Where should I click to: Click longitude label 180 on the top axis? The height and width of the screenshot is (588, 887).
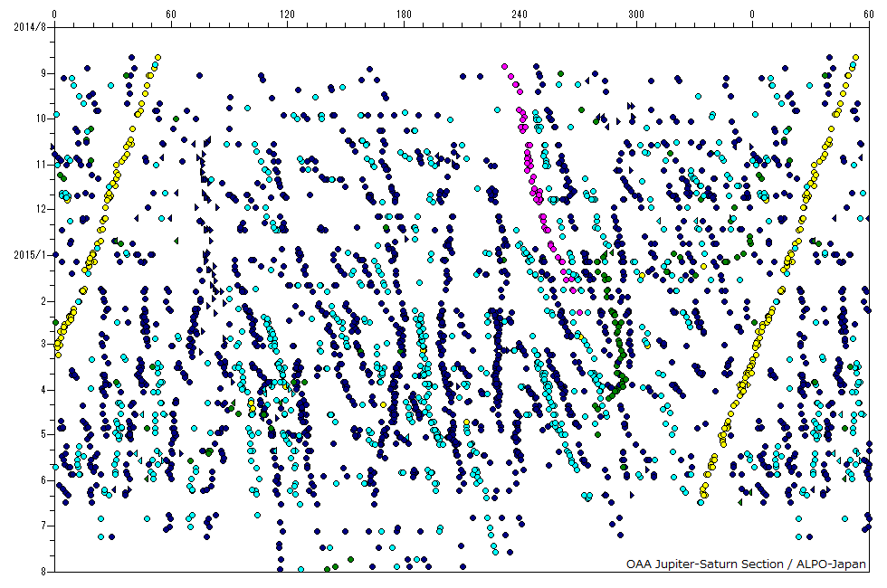click(404, 14)
